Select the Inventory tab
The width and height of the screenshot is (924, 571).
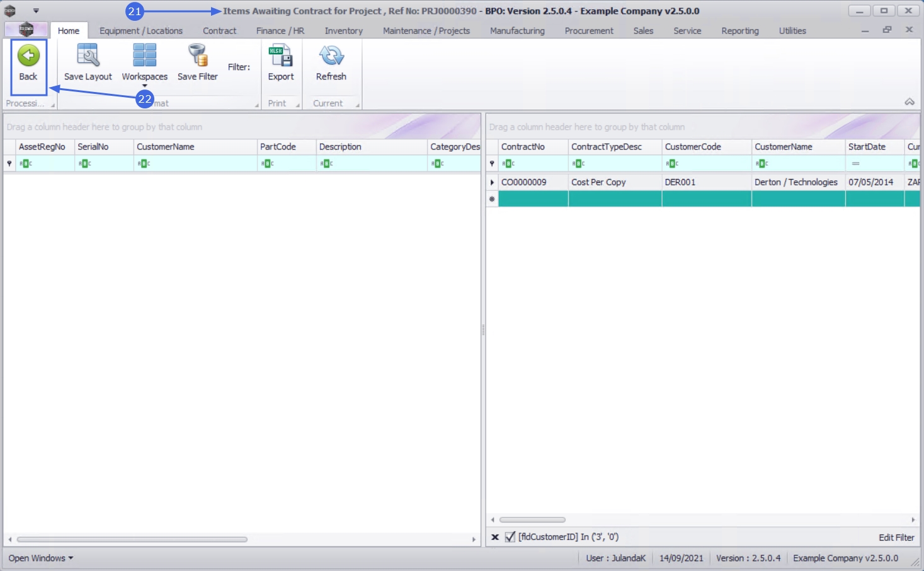(344, 30)
